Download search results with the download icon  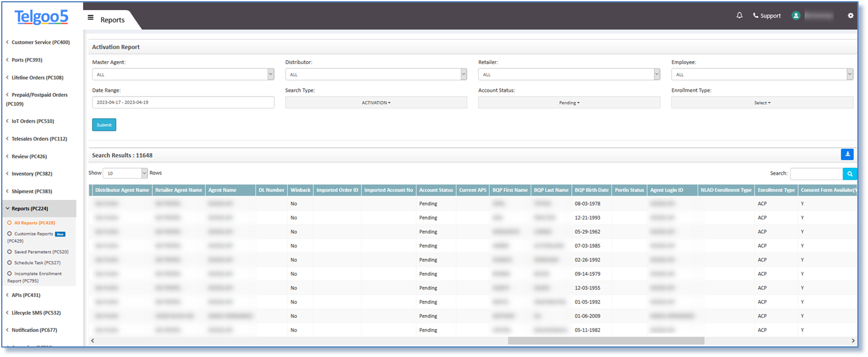[847, 154]
